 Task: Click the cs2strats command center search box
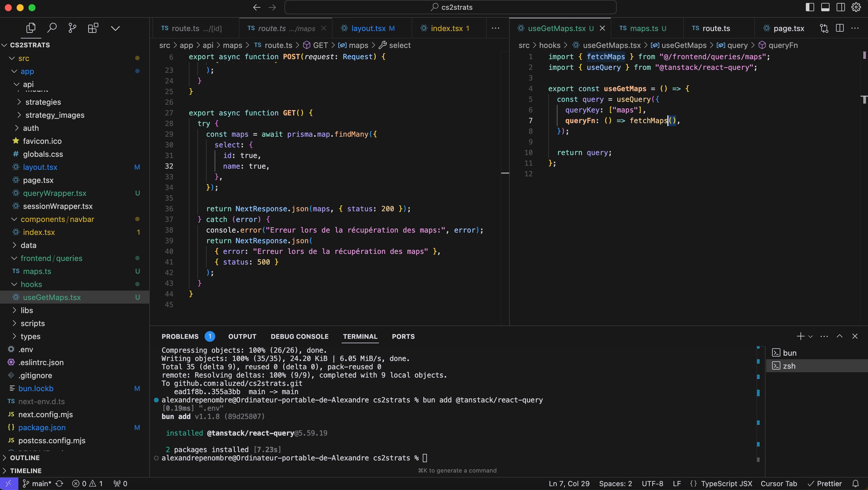click(451, 7)
